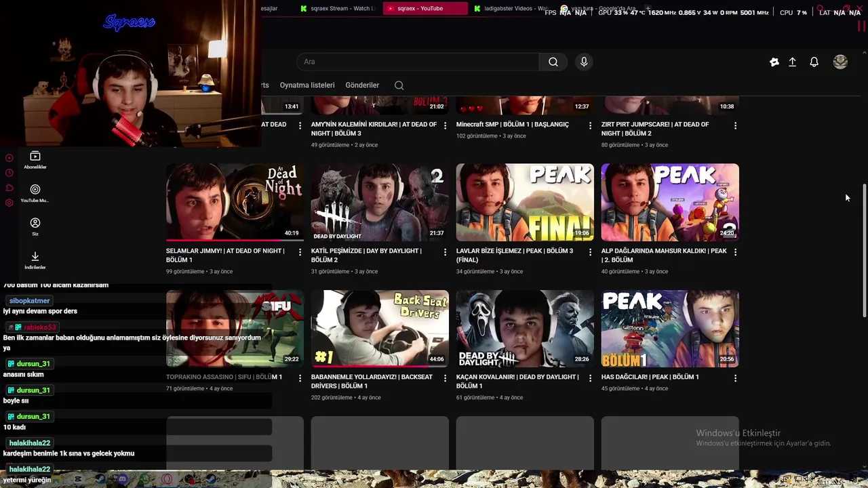Open KAÇAN KOVALANIR Dead by Daylight thumbnail

525,329
